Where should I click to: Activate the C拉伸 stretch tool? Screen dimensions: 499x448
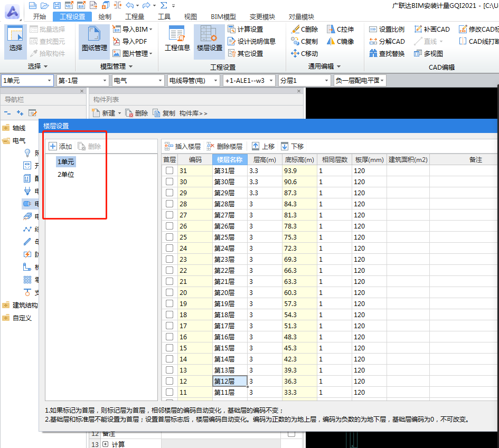pyautogui.click(x=341, y=29)
